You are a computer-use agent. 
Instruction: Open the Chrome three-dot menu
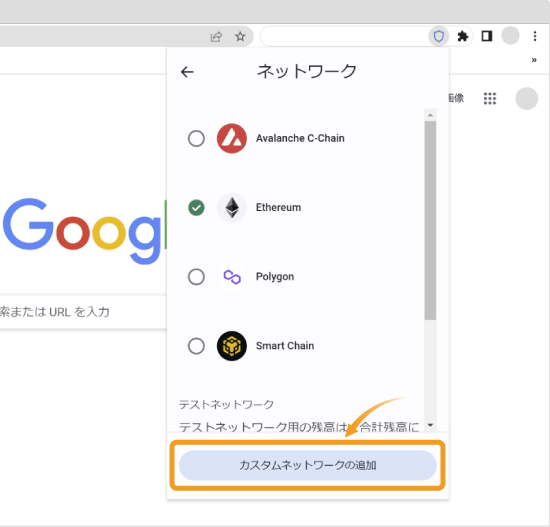coord(535,36)
